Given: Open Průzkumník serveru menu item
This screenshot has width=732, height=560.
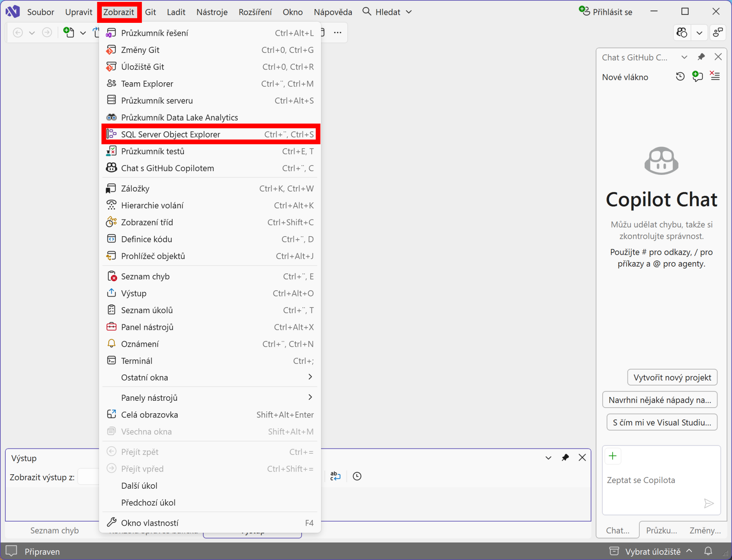Looking at the screenshot, I should click(x=210, y=101).
